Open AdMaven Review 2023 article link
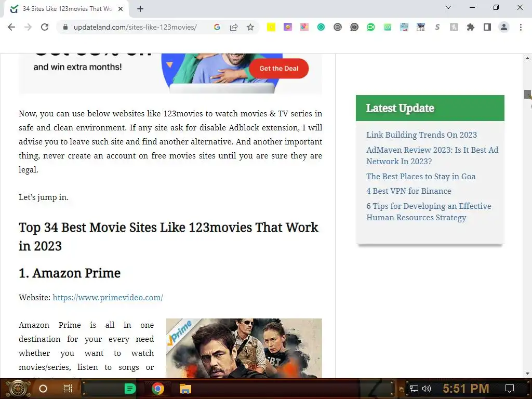The height and width of the screenshot is (399, 532). (432, 155)
